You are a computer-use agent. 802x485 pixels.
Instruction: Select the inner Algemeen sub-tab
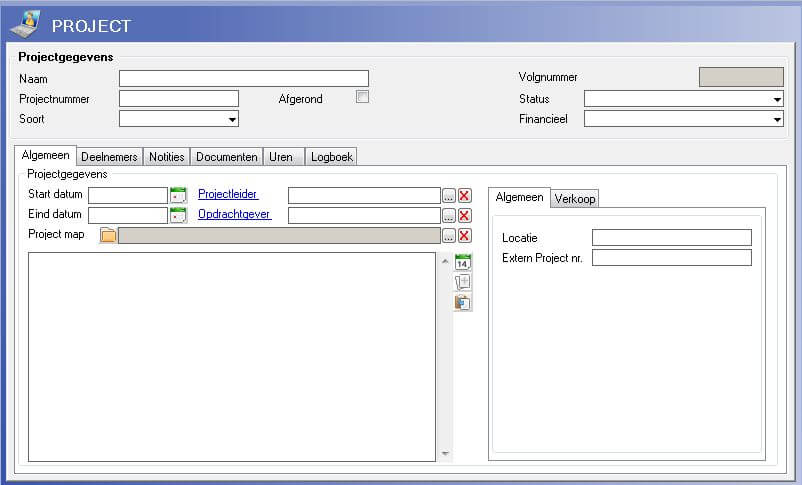point(519,197)
